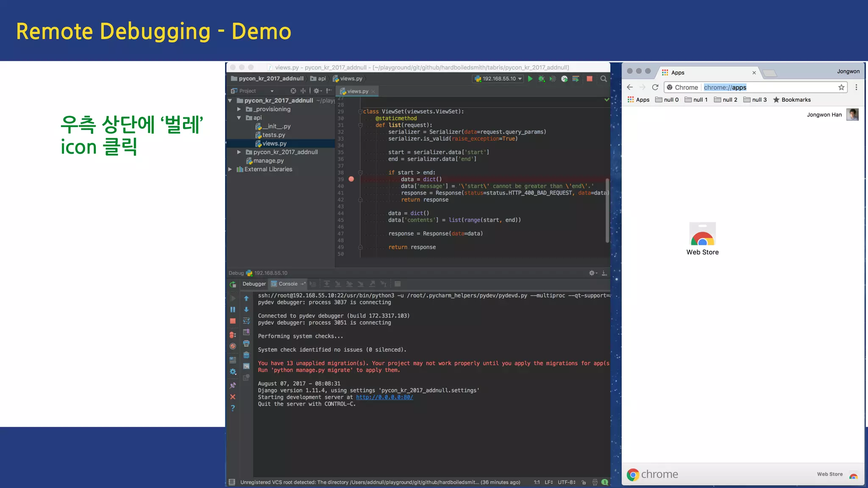The height and width of the screenshot is (488, 868).
Task: Pause the program in Debug panel
Action: pyautogui.click(x=233, y=310)
